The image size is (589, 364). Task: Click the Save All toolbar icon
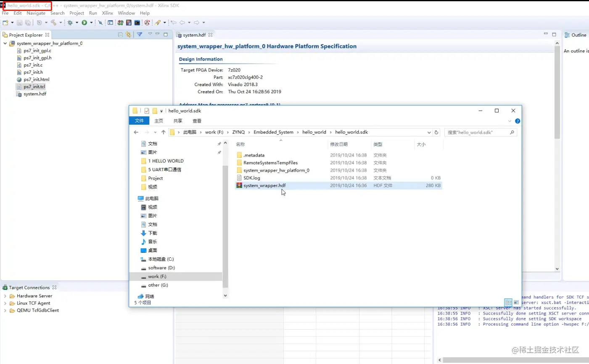tap(28, 23)
